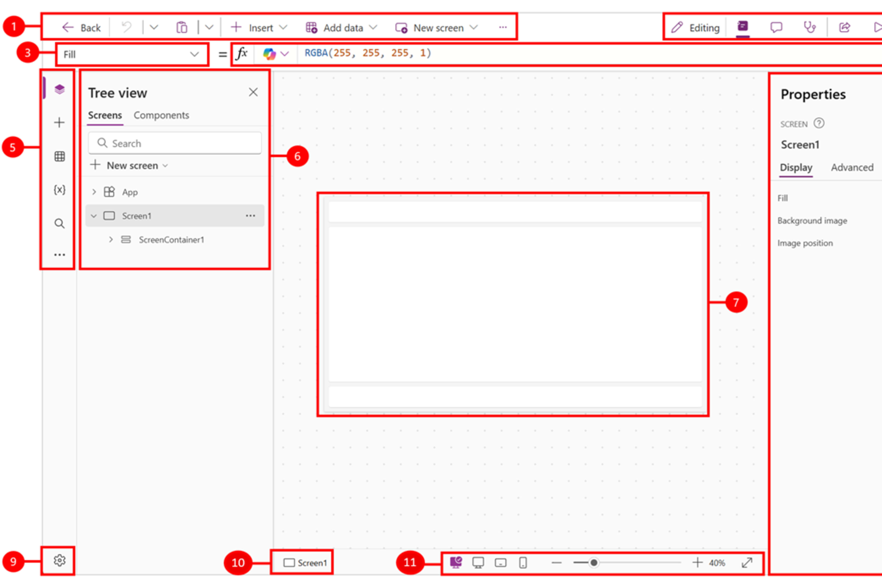The width and height of the screenshot is (882, 588).
Task: Click the zoom slider handle
Action: [x=594, y=563]
